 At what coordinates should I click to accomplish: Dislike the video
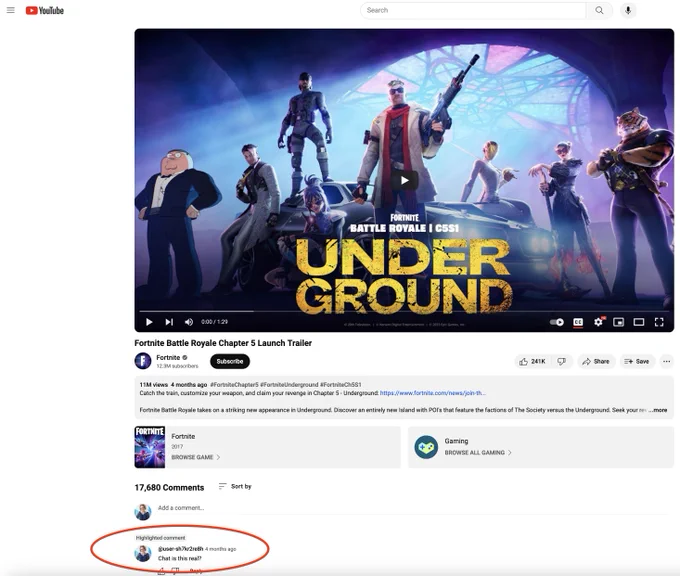pyautogui.click(x=562, y=361)
